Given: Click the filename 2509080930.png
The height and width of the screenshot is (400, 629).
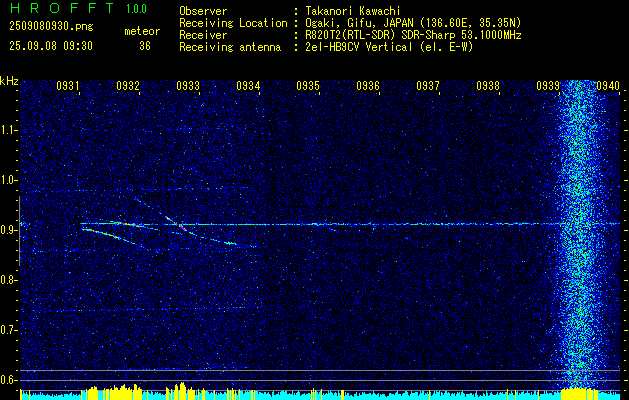Looking at the screenshot, I should (51, 27).
